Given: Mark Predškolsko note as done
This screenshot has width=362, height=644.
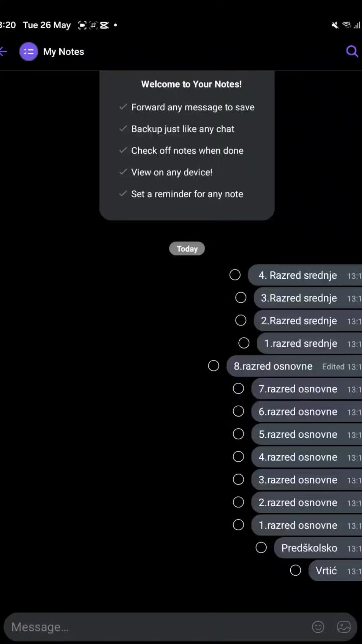Looking at the screenshot, I should click(x=261, y=548).
